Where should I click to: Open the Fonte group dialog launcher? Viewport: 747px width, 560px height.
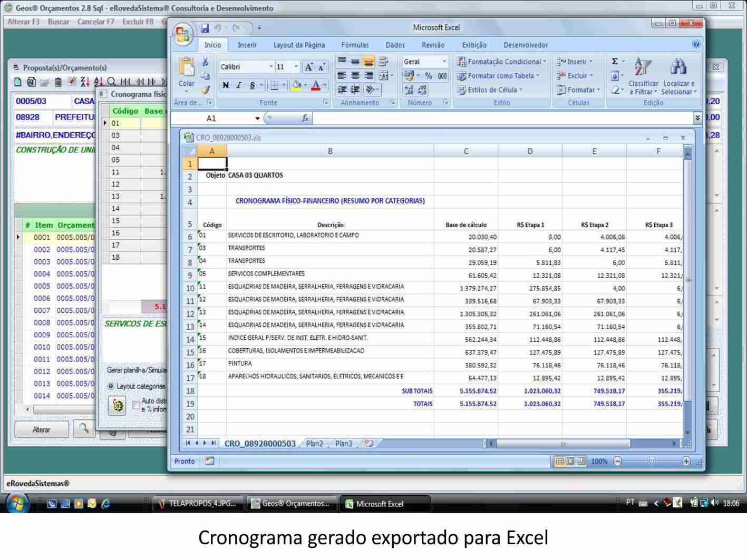pos(325,102)
